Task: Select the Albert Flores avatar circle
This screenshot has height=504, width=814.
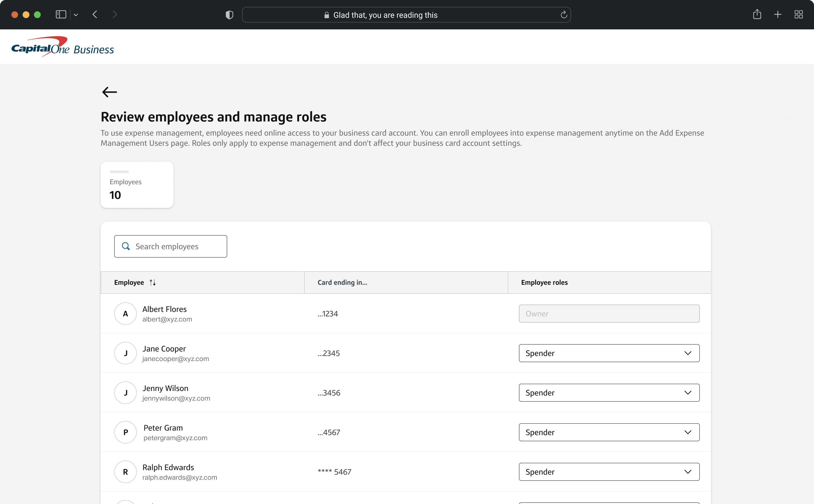Action: [125, 314]
